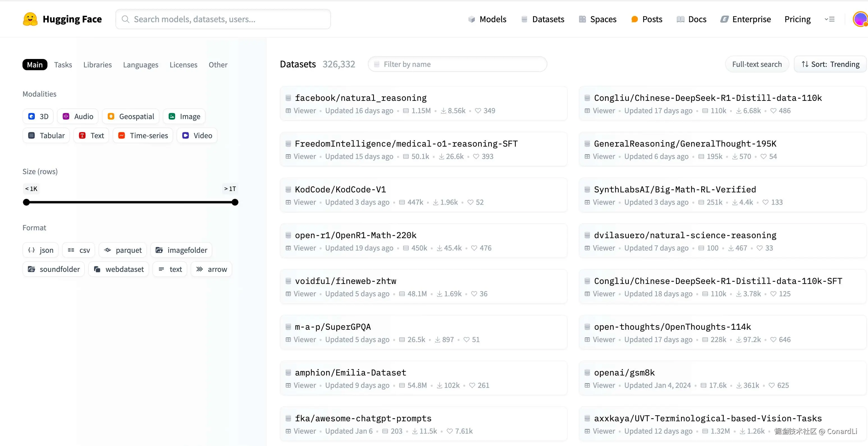
Task: Switch to the Other tab
Action: [x=218, y=65]
